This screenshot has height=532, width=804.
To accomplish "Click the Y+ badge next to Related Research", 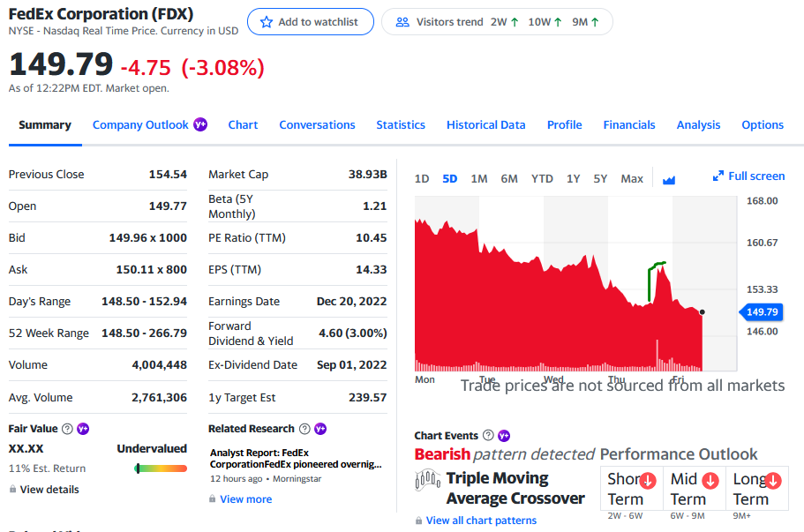I will point(320,429).
